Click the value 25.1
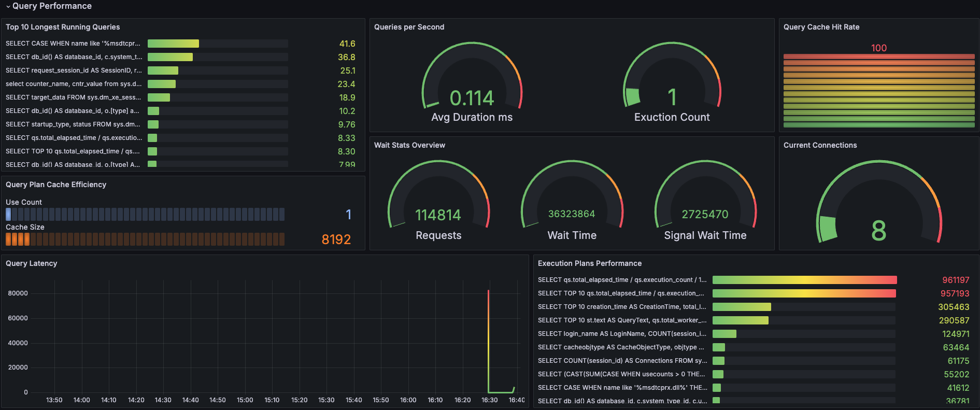The height and width of the screenshot is (410, 980). pos(348,70)
